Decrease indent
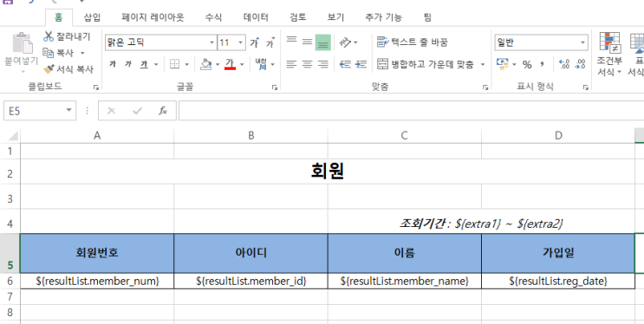 tap(345, 64)
